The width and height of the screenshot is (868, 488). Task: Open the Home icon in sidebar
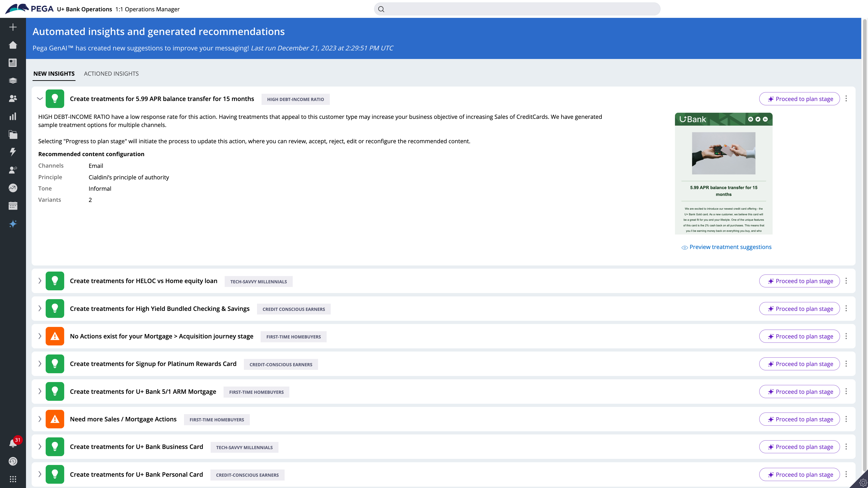13,45
